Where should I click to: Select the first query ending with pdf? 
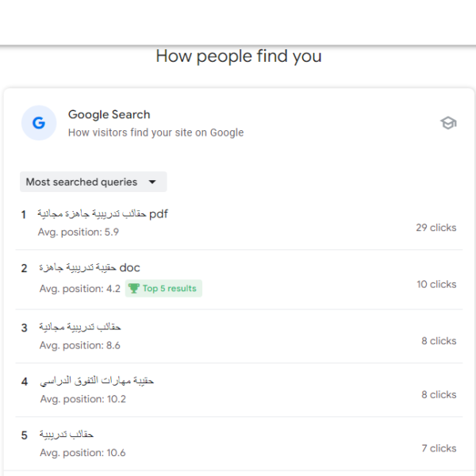[102, 214]
